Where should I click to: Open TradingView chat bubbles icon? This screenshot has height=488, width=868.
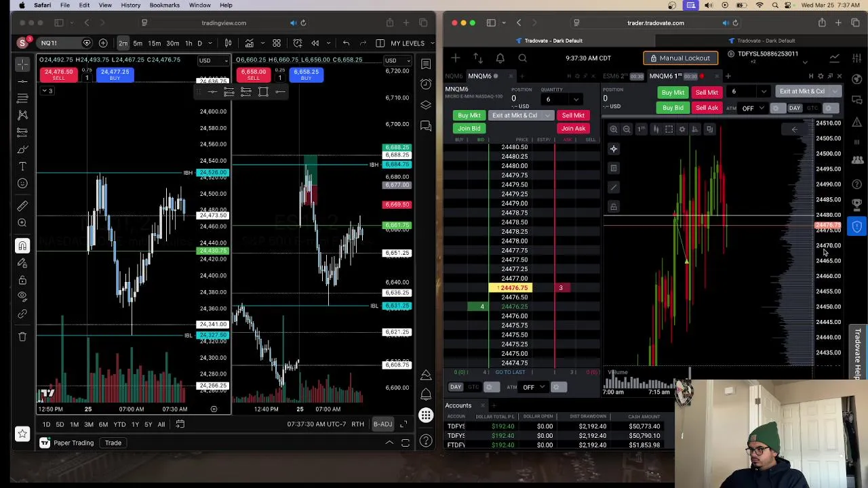(426, 125)
